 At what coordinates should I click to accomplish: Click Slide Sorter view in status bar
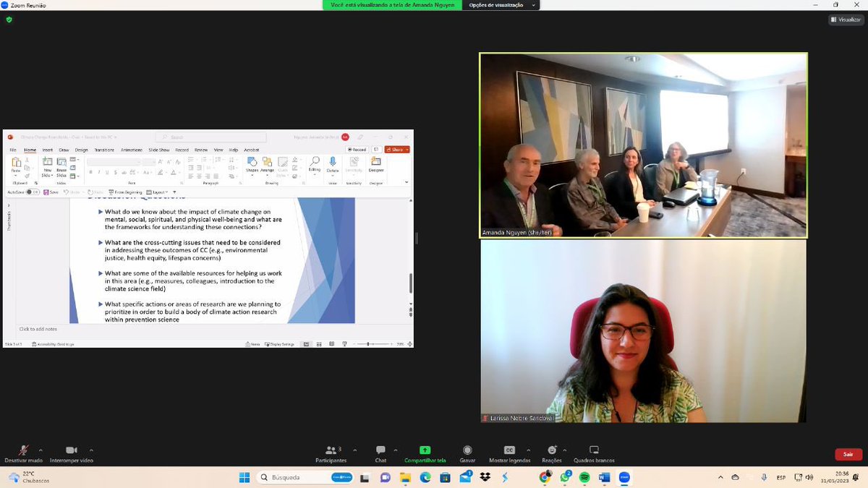[x=319, y=344]
